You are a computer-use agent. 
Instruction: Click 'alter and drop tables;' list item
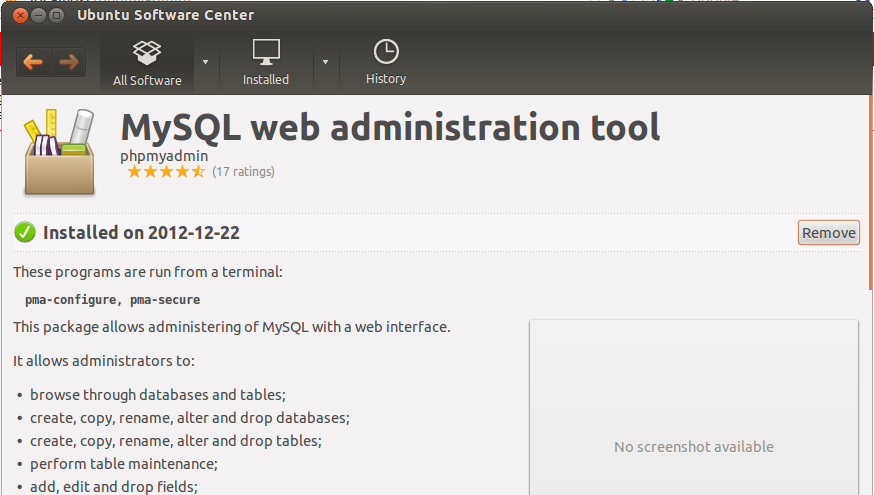pos(176,441)
